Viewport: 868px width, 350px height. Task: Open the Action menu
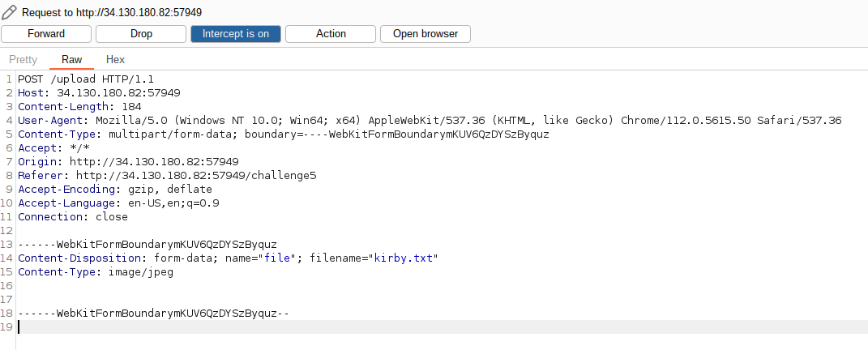coord(331,34)
